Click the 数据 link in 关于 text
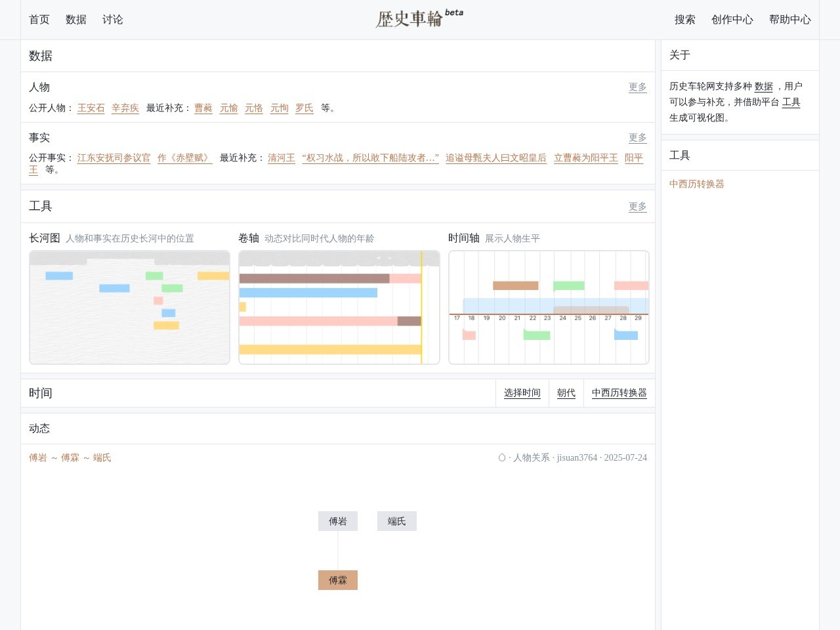This screenshot has height=630, width=840. [764, 87]
